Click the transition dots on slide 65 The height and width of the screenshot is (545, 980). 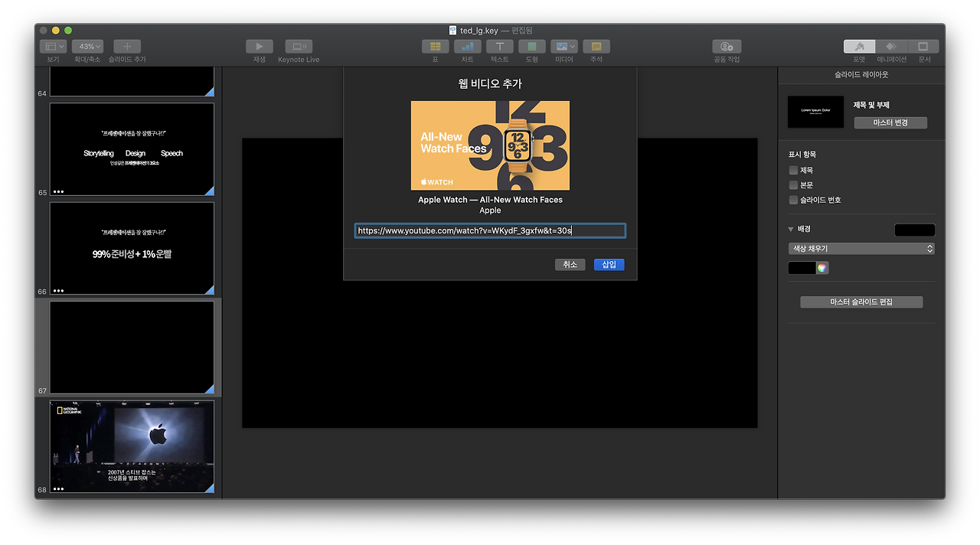pyautogui.click(x=59, y=191)
